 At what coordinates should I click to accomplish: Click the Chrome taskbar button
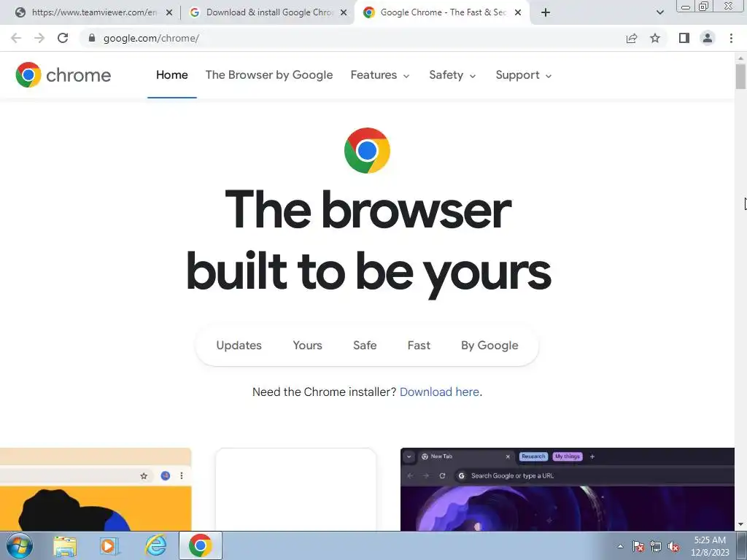[x=201, y=545]
